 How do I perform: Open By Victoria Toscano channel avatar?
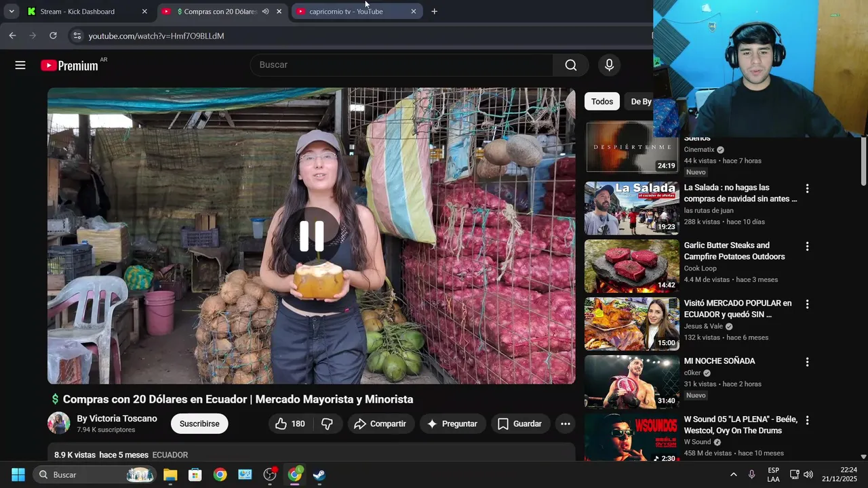[x=59, y=423]
